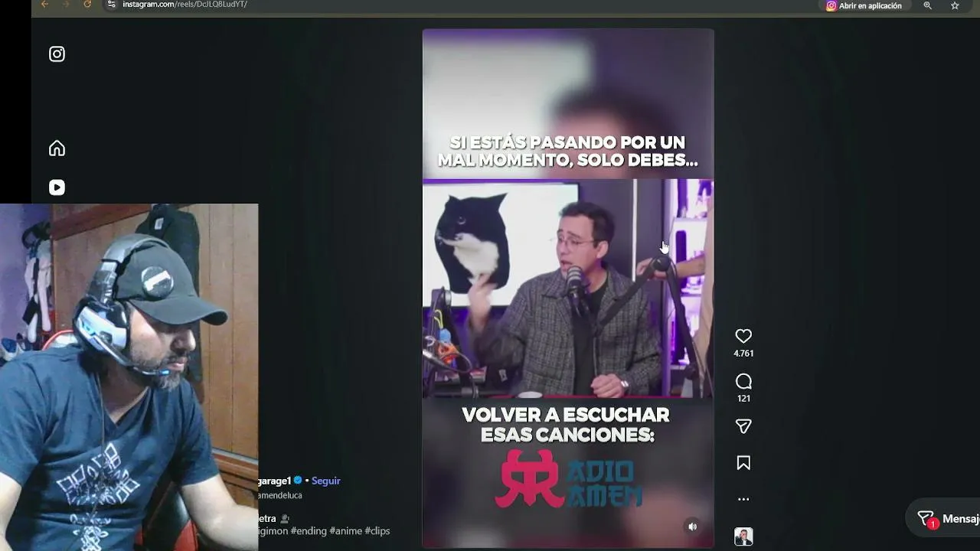
Task: Click the 4.761 likes count
Action: (x=743, y=354)
